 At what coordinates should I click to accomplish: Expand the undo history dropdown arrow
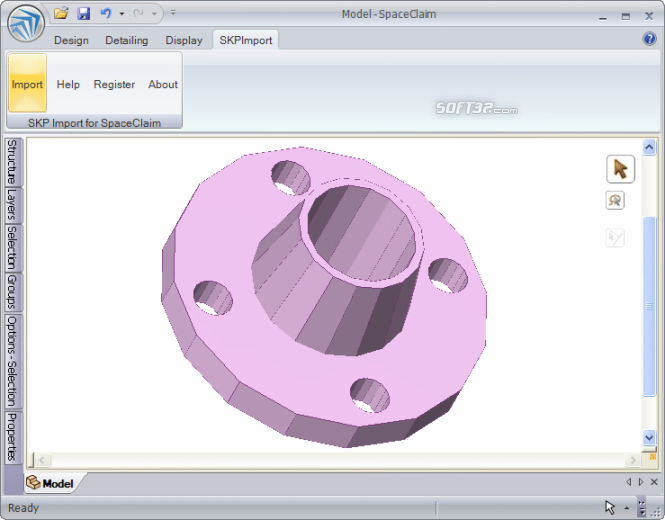pyautogui.click(x=122, y=14)
